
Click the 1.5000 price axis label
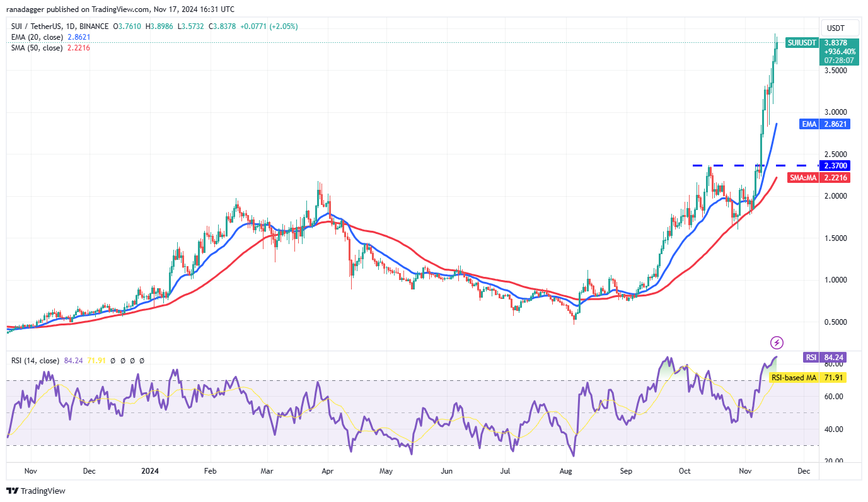(x=836, y=238)
